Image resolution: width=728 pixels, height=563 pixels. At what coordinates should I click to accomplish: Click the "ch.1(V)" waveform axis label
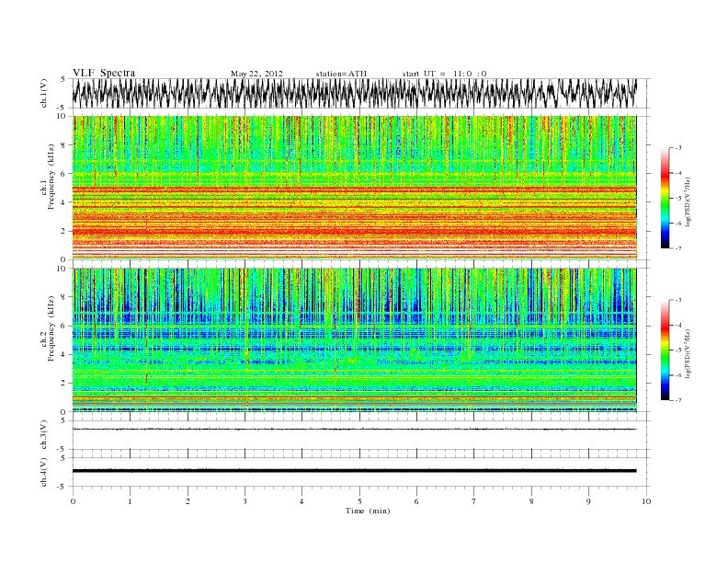tap(44, 92)
